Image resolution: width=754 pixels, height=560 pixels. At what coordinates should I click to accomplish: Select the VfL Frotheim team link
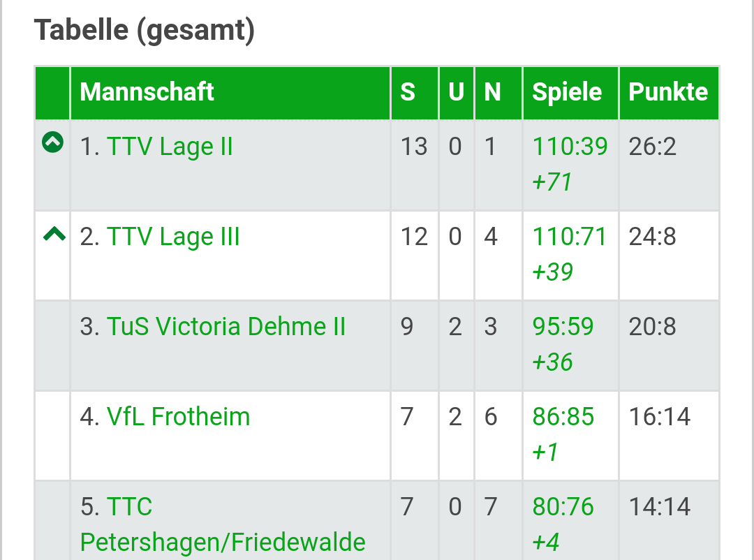tap(178, 417)
